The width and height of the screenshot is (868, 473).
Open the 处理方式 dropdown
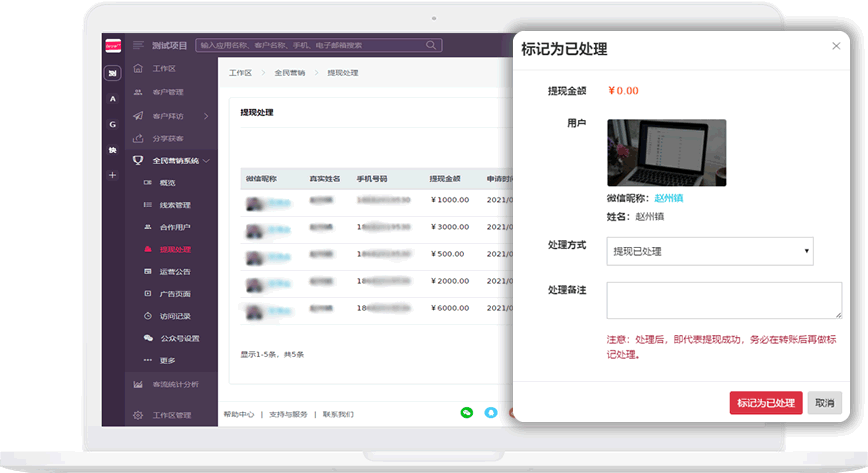point(709,251)
